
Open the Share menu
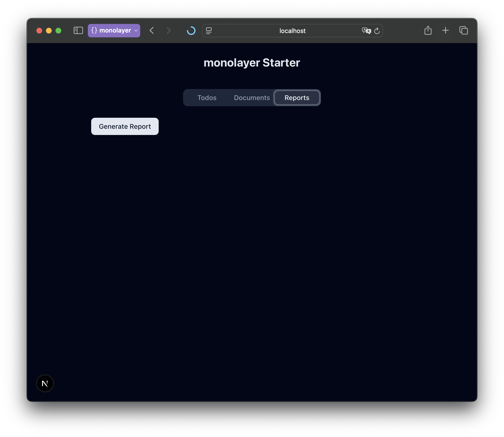[428, 30]
